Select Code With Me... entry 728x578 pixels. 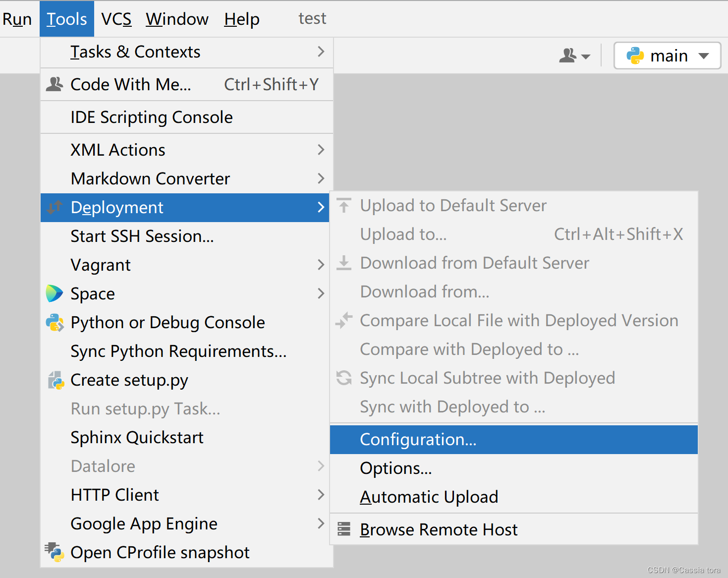(187, 84)
